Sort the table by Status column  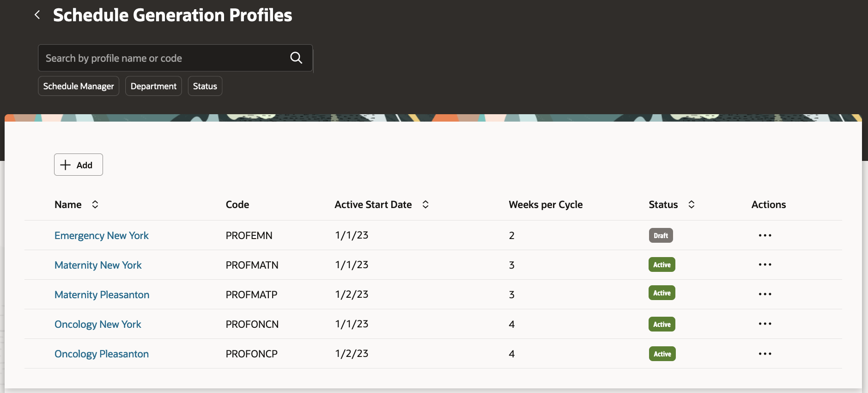(691, 204)
